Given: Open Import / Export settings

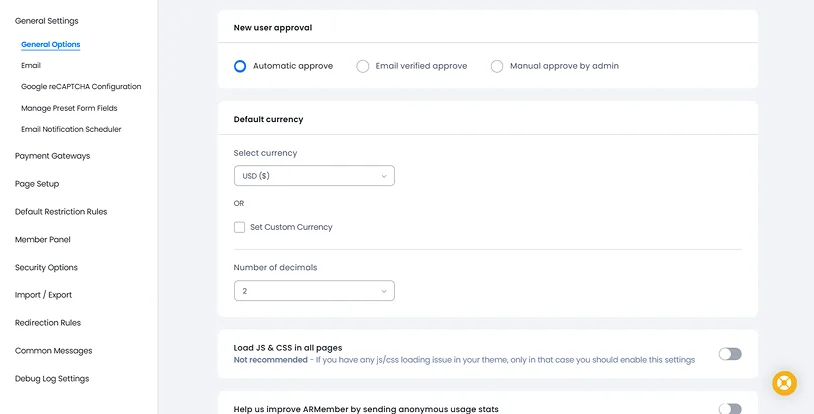Looking at the screenshot, I should click(x=43, y=295).
